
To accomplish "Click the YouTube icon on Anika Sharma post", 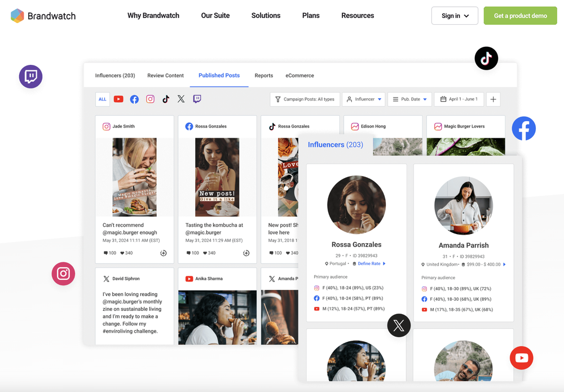I will [189, 279].
